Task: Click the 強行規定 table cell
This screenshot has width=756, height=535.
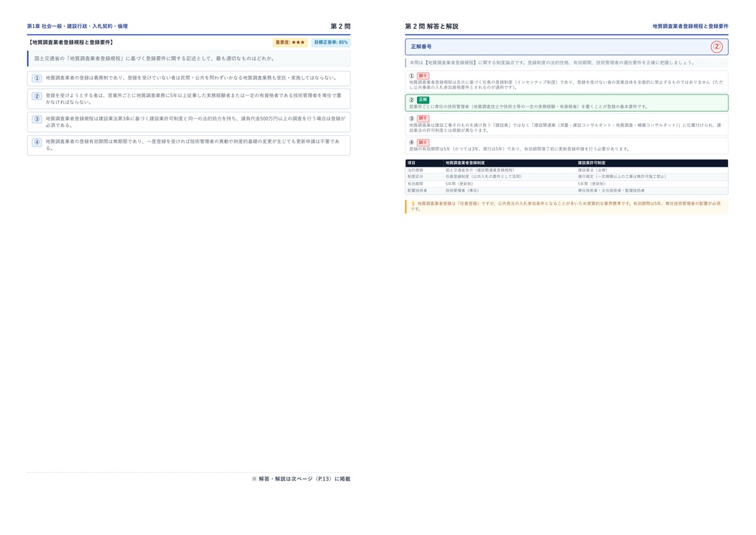Action: [x=622, y=177]
